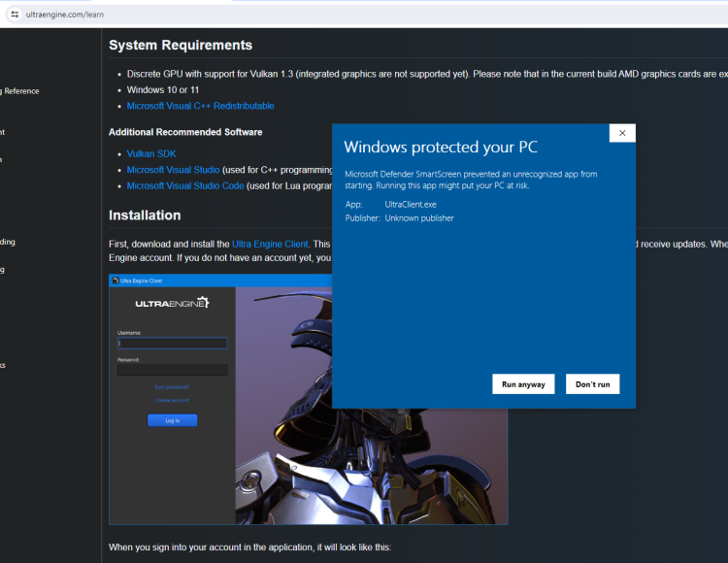
Task: Click the Username field in client screenshot
Action: tap(172, 343)
